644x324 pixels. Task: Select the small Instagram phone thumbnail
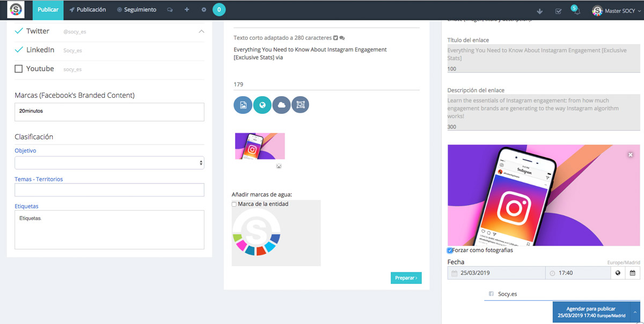pyautogui.click(x=260, y=146)
